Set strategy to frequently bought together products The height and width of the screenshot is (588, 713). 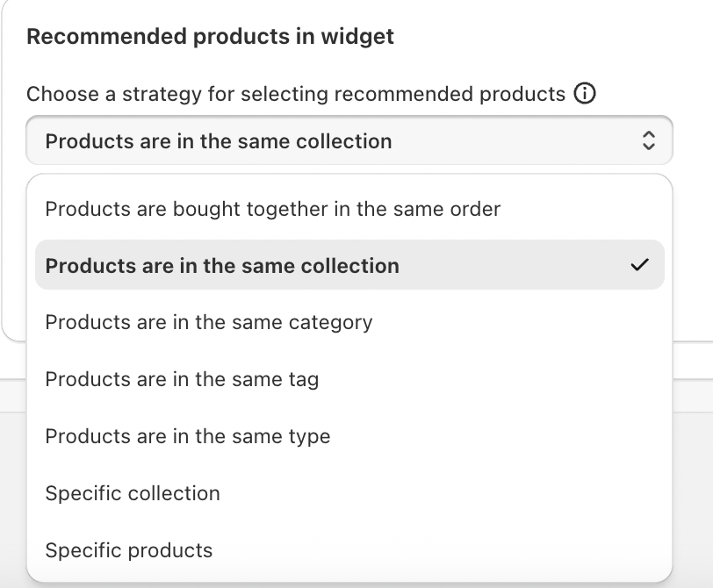pyautogui.click(x=273, y=209)
